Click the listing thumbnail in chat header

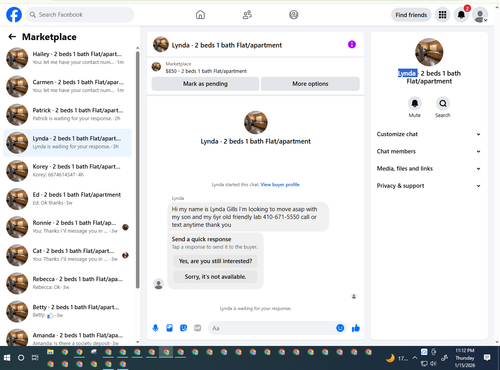[161, 45]
